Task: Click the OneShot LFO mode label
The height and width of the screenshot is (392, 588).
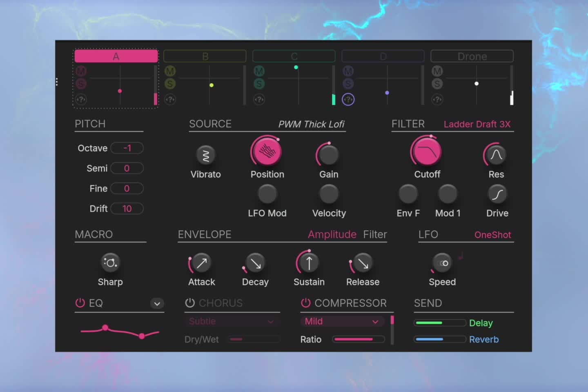Action: tap(492, 235)
